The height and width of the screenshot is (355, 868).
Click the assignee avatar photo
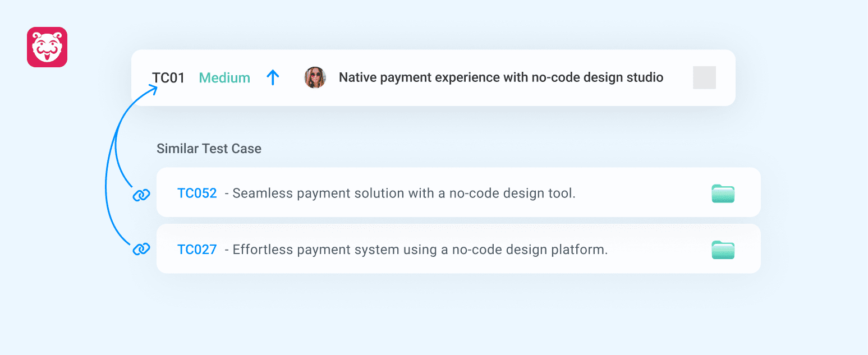(x=315, y=77)
